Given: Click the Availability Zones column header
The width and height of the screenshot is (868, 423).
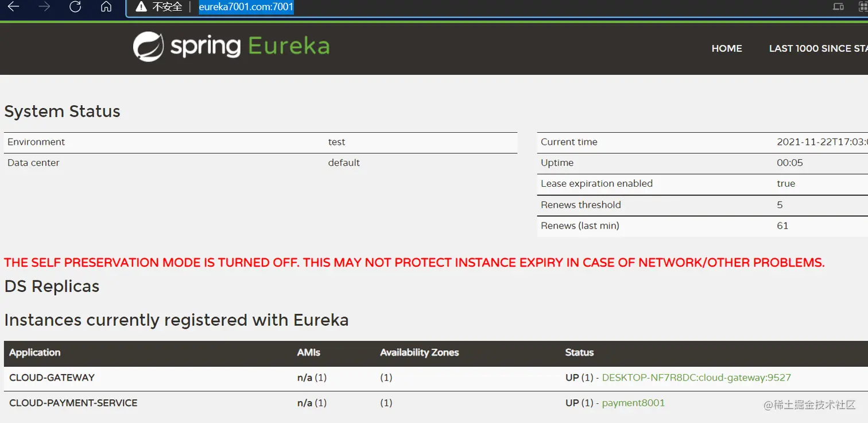Looking at the screenshot, I should pos(420,352).
